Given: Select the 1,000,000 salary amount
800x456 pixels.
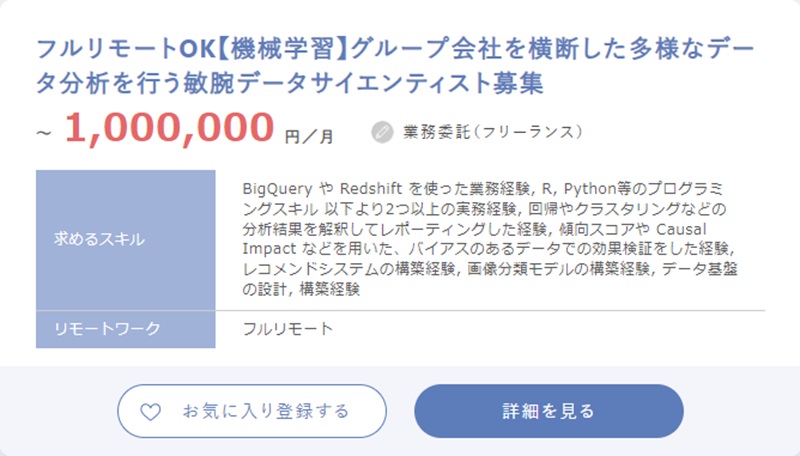Looking at the screenshot, I should [169, 127].
